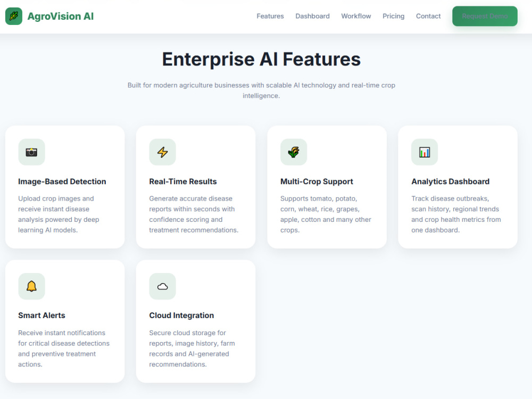The image size is (532, 399).
Task: Click the 'Secure cloud storage for reports' description
Action: [x=192, y=348]
